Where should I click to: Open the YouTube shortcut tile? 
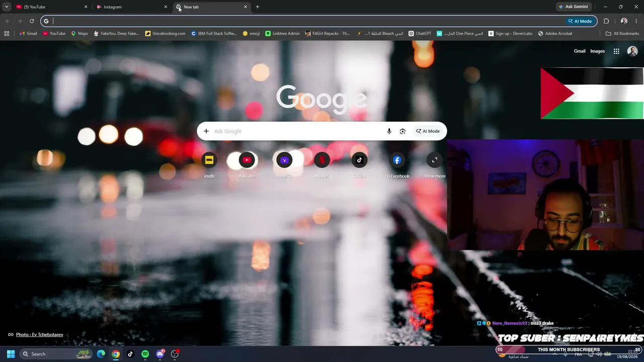click(x=247, y=165)
